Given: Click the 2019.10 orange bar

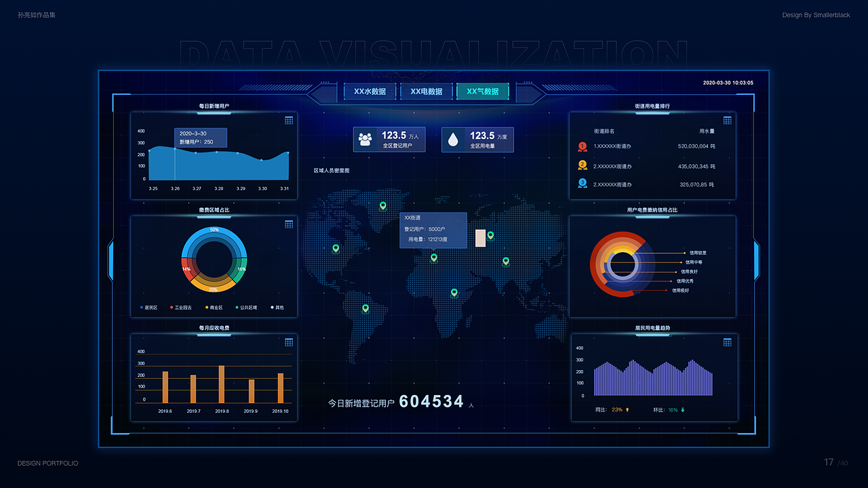Looking at the screenshot, I should tap(280, 388).
